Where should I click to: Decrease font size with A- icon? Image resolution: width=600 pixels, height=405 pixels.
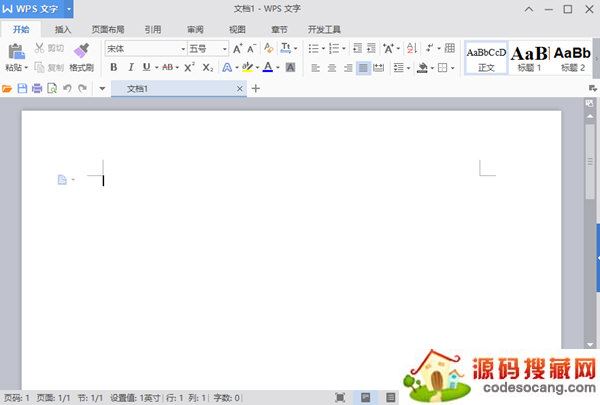pos(251,49)
